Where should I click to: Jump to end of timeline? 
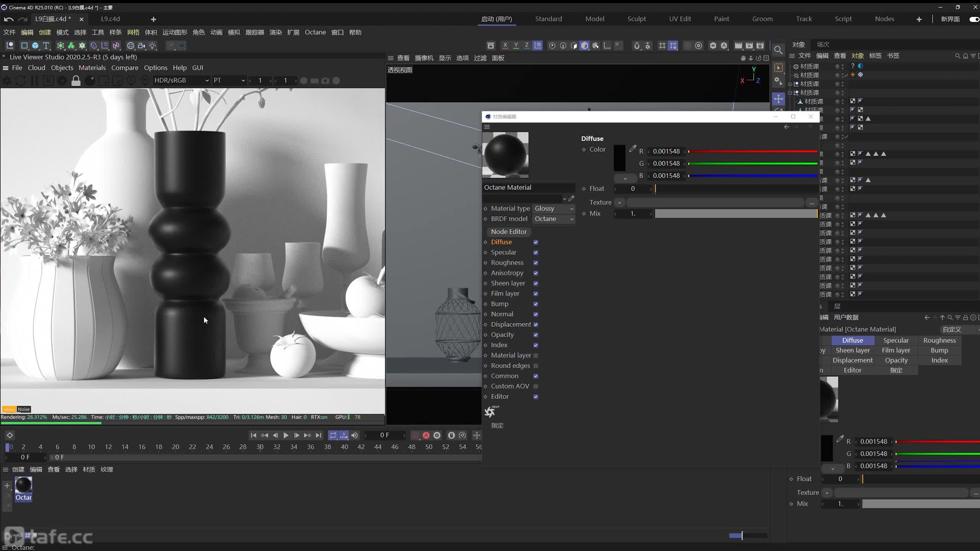point(318,435)
